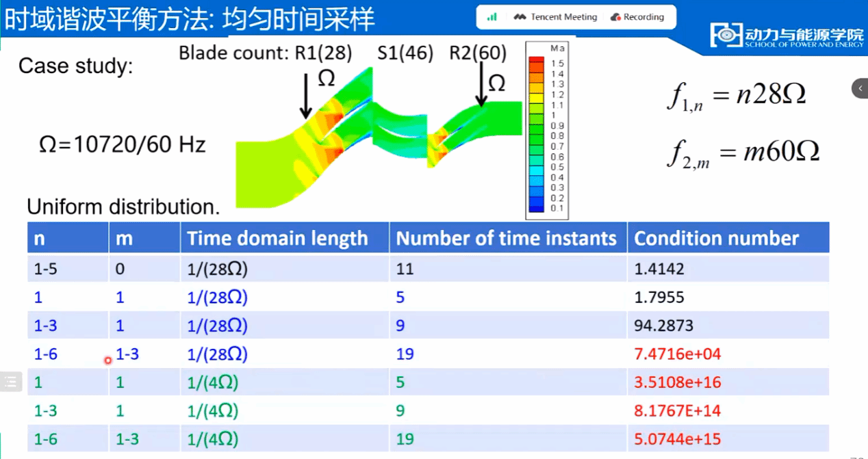The height and width of the screenshot is (459, 868).
Task: Click the green network signal strength icon
Action: click(492, 17)
